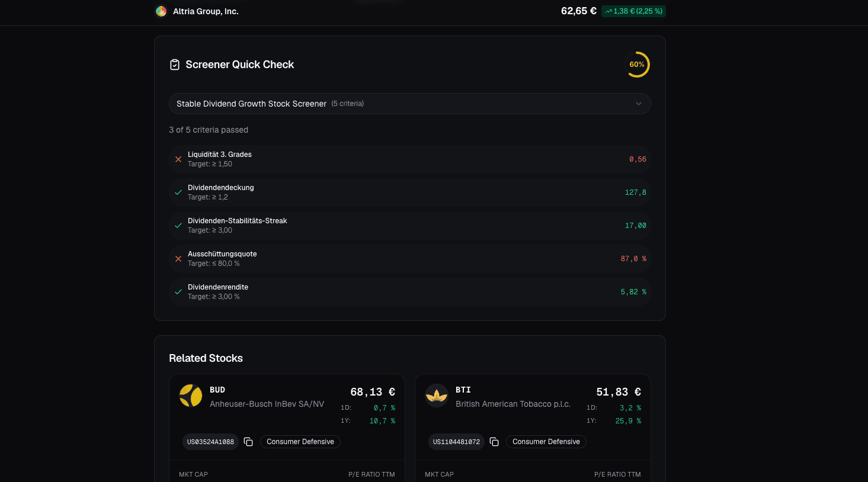
Task: Click the BUD 1Y change 10,7 %
Action: click(x=382, y=421)
